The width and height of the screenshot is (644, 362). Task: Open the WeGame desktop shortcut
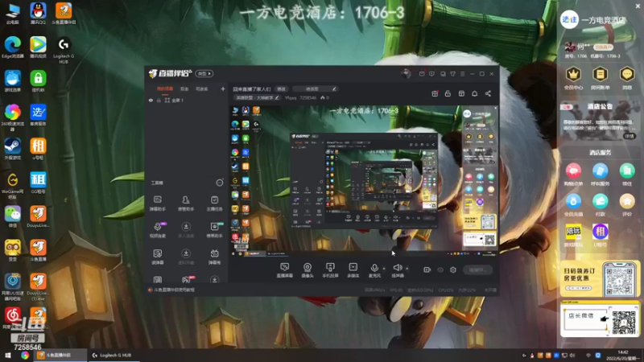coord(13,185)
